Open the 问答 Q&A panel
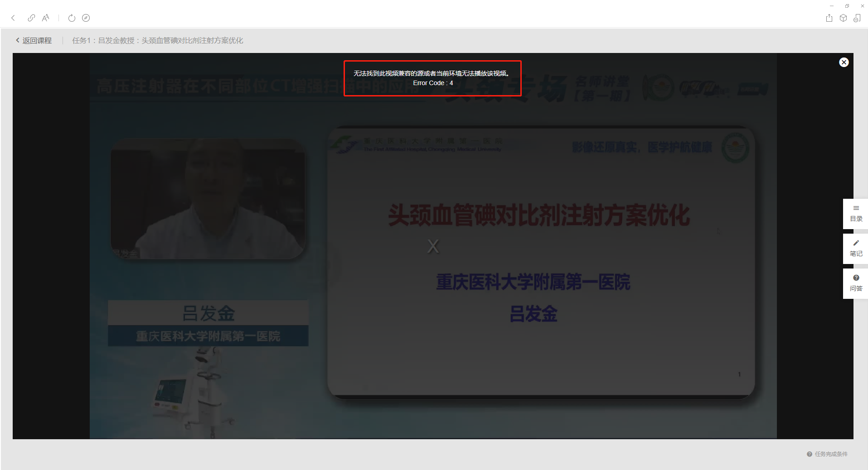The image size is (868, 470). click(856, 283)
